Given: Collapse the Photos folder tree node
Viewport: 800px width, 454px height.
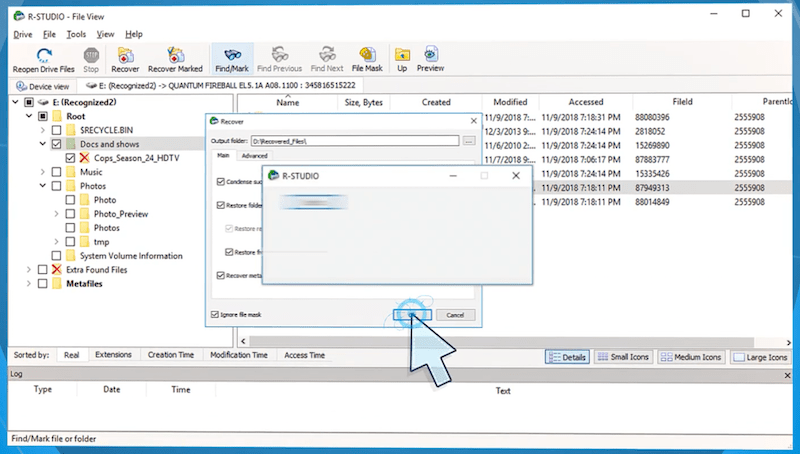Looking at the screenshot, I should click(42, 186).
